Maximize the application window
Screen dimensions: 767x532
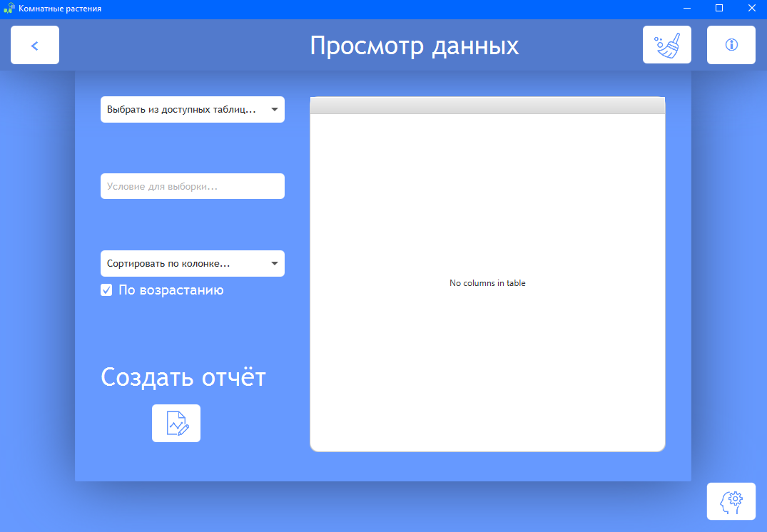[719, 9]
